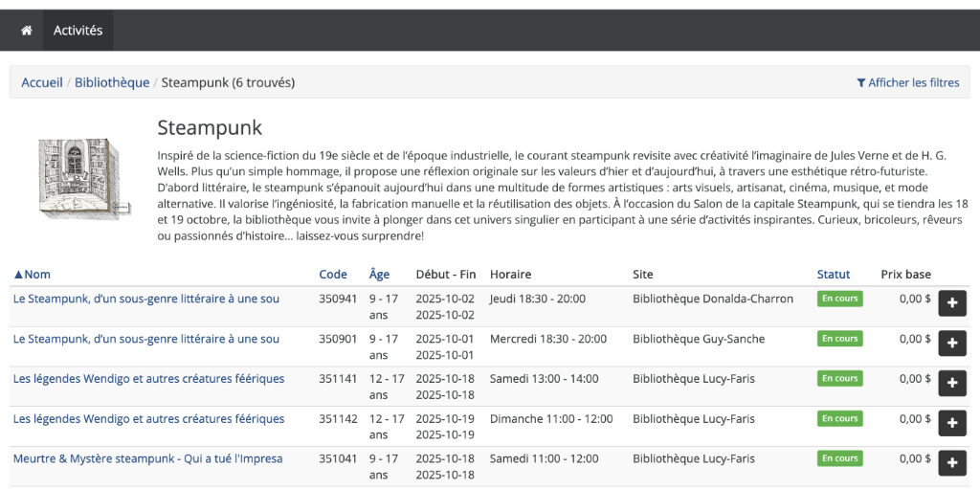Open the Activités menu tab
The image size is (980, 489).
coord(78,31)
